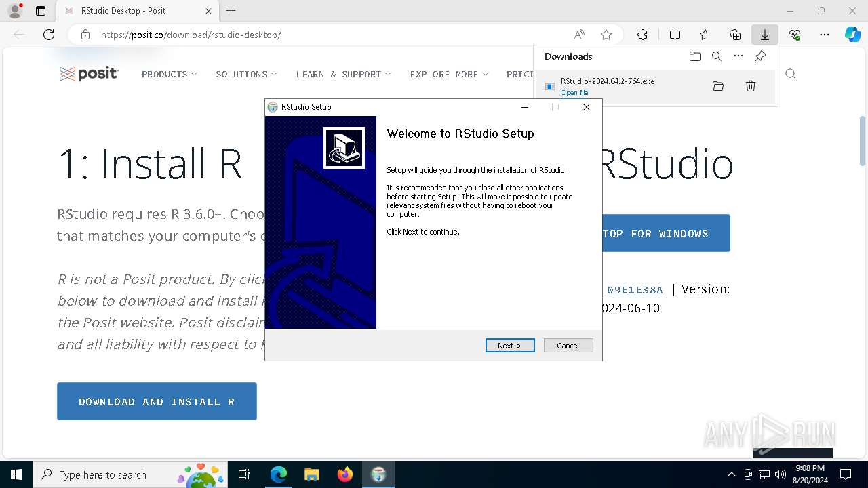The image size is (868, 488).
Task: Open a new browser tab
Action: click(231, 11)
